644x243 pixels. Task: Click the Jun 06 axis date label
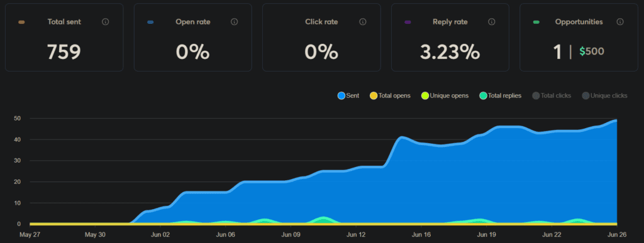pos(226,235)
